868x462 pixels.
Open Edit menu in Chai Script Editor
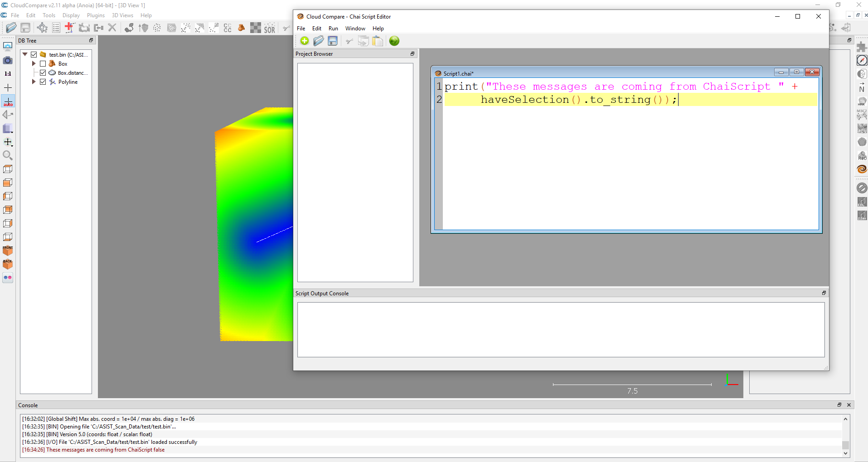click(x=317, y=29)
